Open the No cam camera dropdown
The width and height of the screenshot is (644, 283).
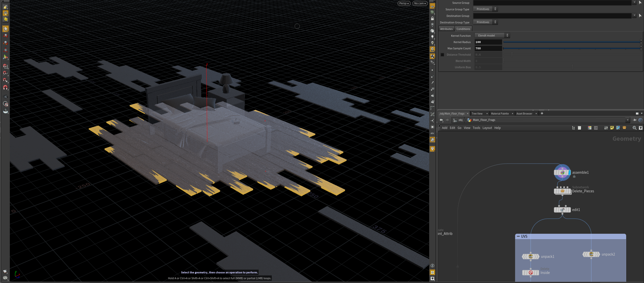420,3
